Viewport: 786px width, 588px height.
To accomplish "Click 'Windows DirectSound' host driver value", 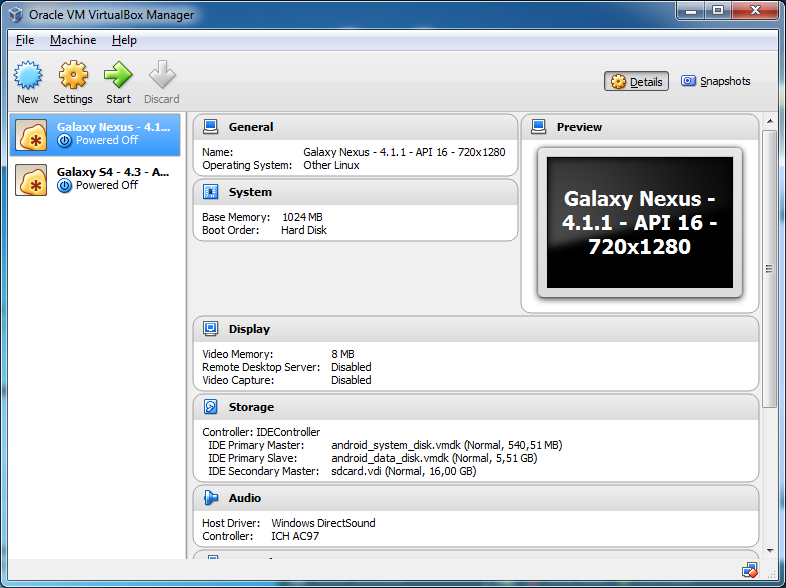I will [x=323, y=523].
